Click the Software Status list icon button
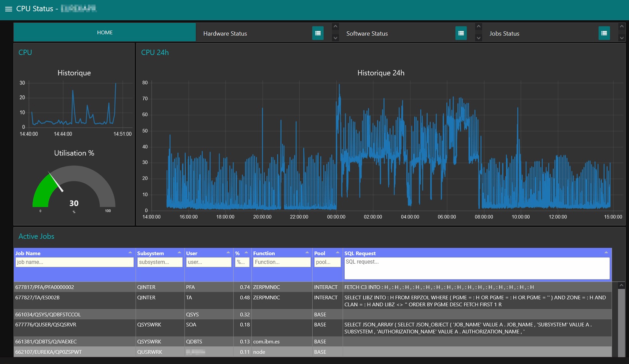 (x=461, y=33)
